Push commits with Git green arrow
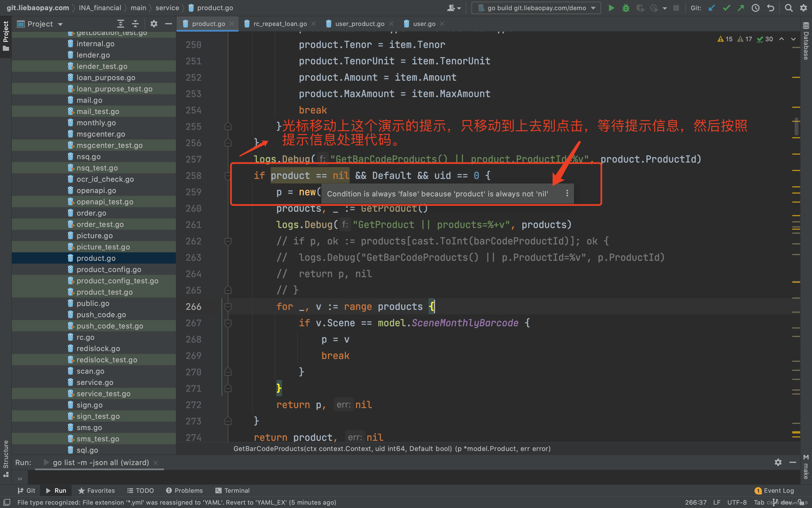The width and height of the screenshot is (812, 508). [741, 8]
